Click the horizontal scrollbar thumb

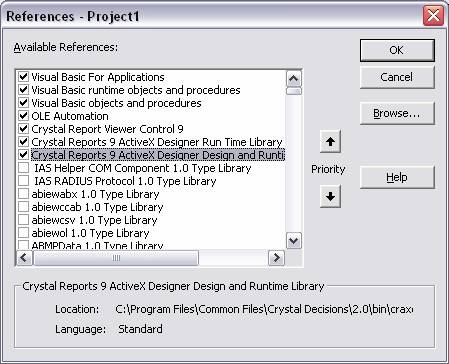tap(116, 258)
